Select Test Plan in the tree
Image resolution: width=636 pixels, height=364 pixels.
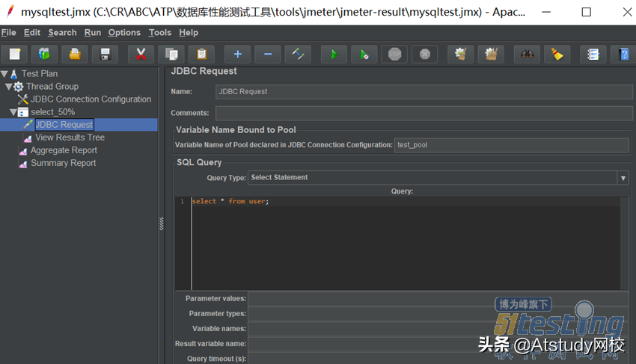click(x=40, y=74)
